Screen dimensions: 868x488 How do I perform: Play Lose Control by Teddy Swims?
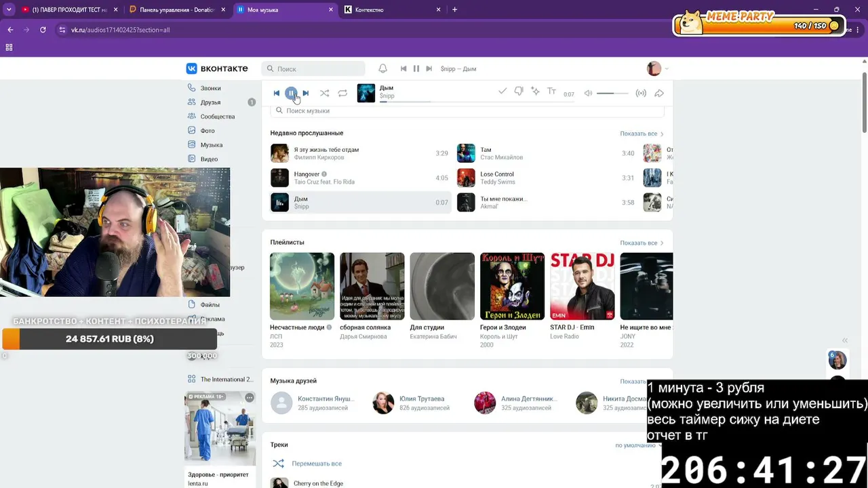tap(546, 178)
